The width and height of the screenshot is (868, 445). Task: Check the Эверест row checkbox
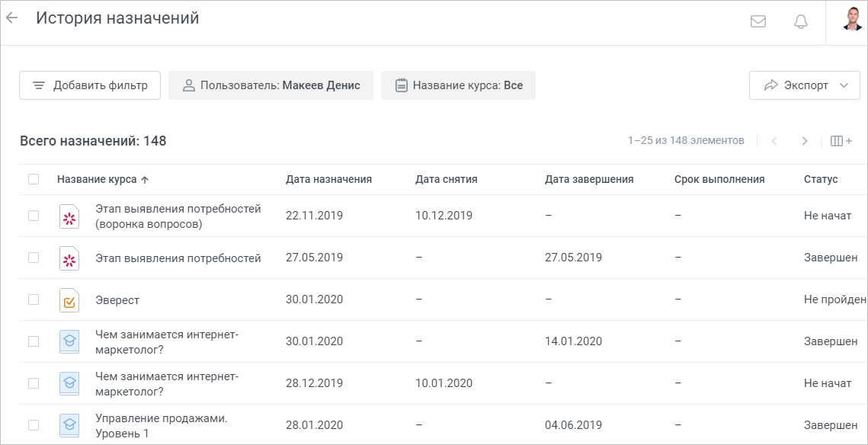click(x=34, y=299)
